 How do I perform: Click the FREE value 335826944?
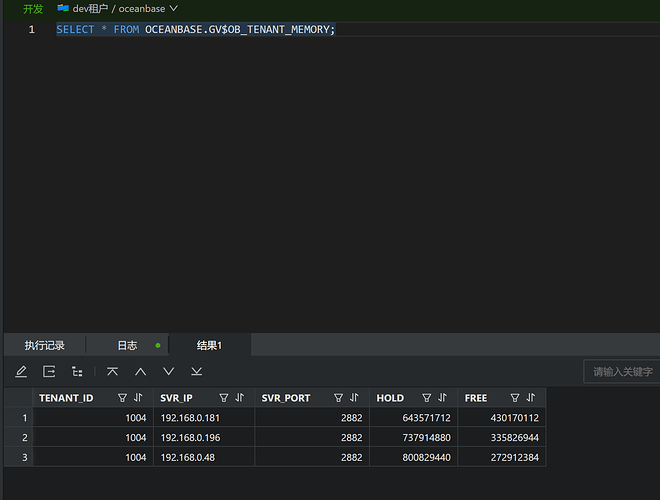tap(514, 438)
